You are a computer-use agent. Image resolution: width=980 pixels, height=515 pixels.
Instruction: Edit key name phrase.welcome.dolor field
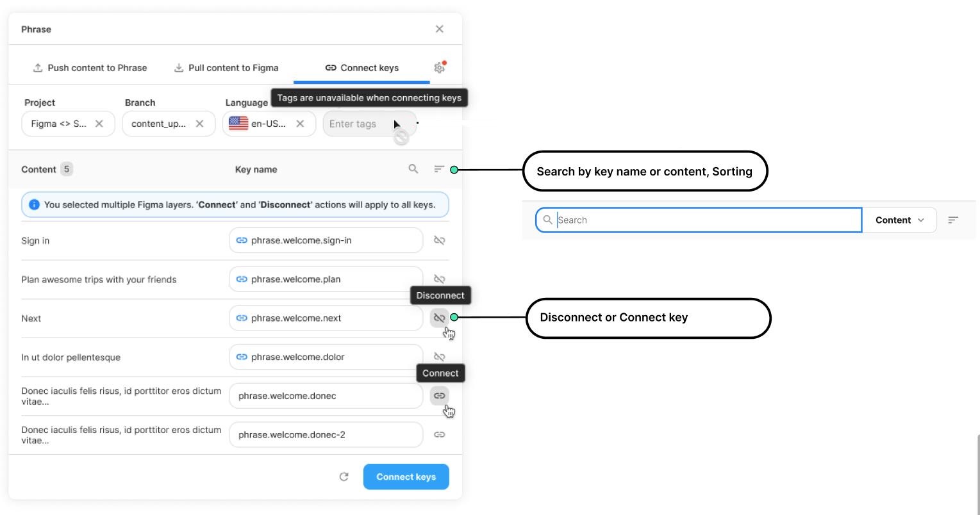pos(326,357)
